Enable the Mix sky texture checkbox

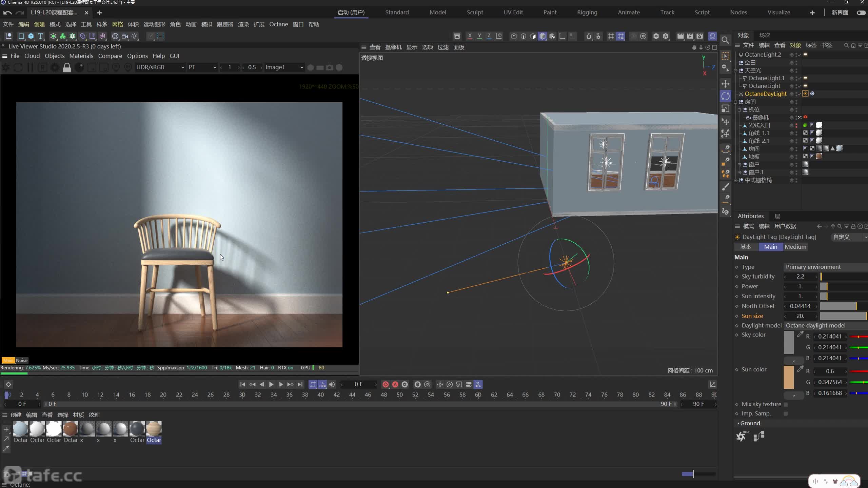coord(786,404)
